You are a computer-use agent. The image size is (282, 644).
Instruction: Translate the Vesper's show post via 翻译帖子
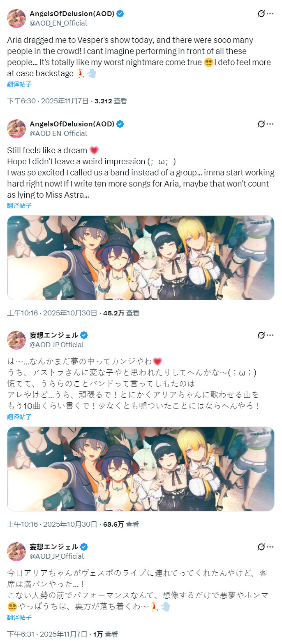[x=19, y=84]
